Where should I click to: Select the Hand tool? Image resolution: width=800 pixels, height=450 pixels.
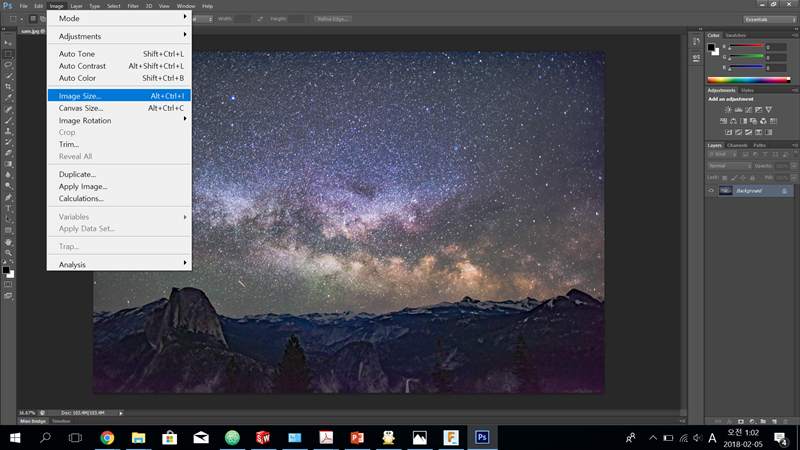coord(8,242)
